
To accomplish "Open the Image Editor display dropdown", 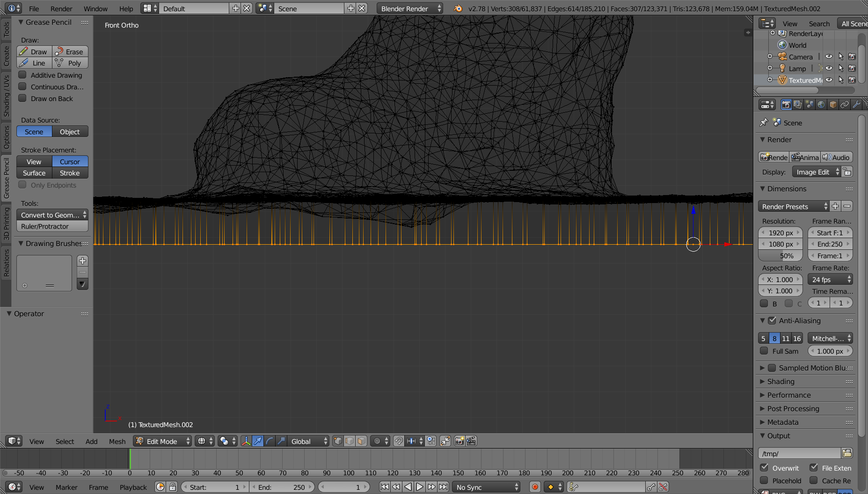I will (817, 172).
